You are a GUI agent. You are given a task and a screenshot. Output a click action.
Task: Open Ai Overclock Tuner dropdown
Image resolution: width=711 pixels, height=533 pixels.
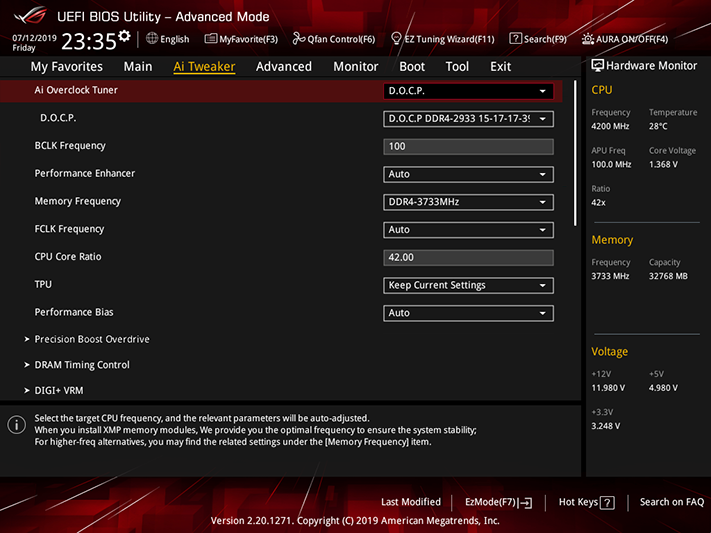[468, 91]
